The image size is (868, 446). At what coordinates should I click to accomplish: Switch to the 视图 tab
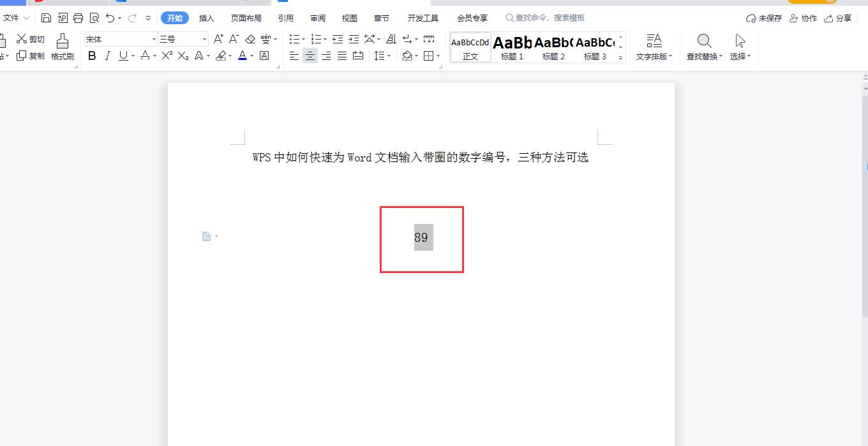pyautogui.click(x=350, y=18)
